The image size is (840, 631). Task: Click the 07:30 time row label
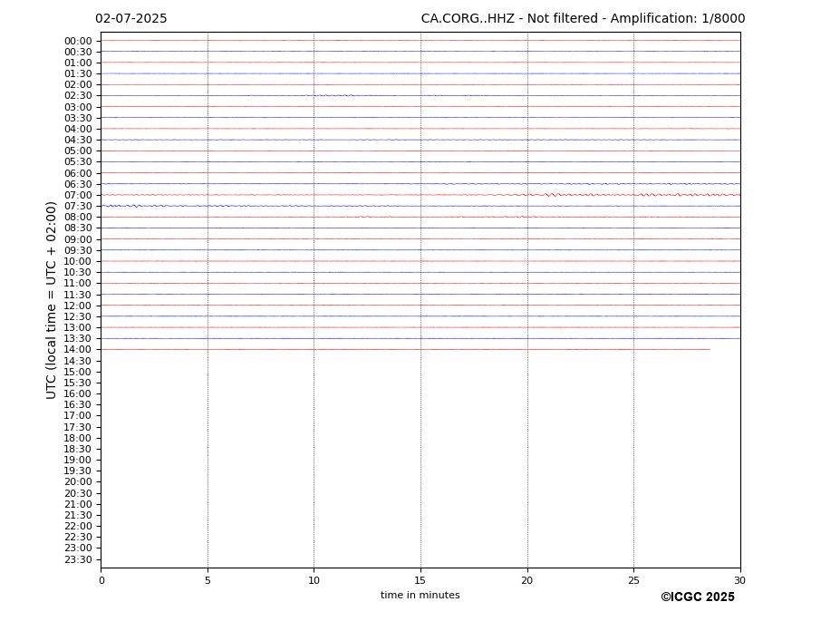tap(78, 207)
